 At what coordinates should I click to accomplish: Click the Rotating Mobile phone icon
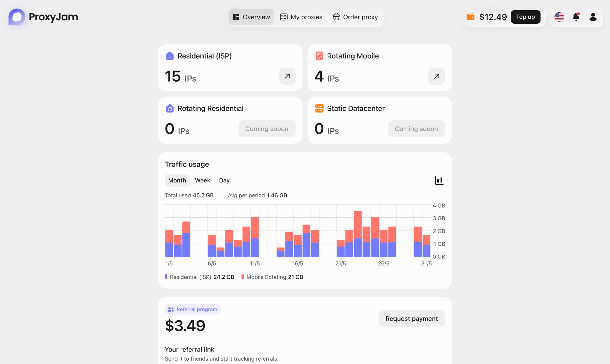(319, 56)
